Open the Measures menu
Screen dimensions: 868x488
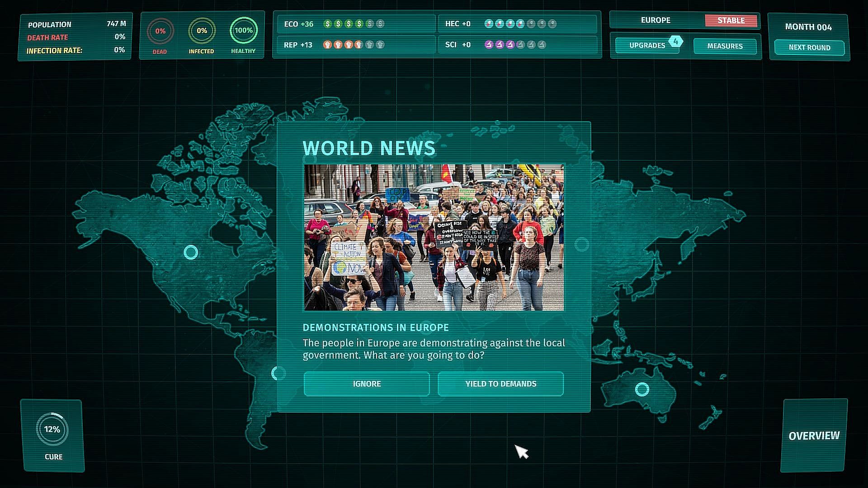coord(725,46)
